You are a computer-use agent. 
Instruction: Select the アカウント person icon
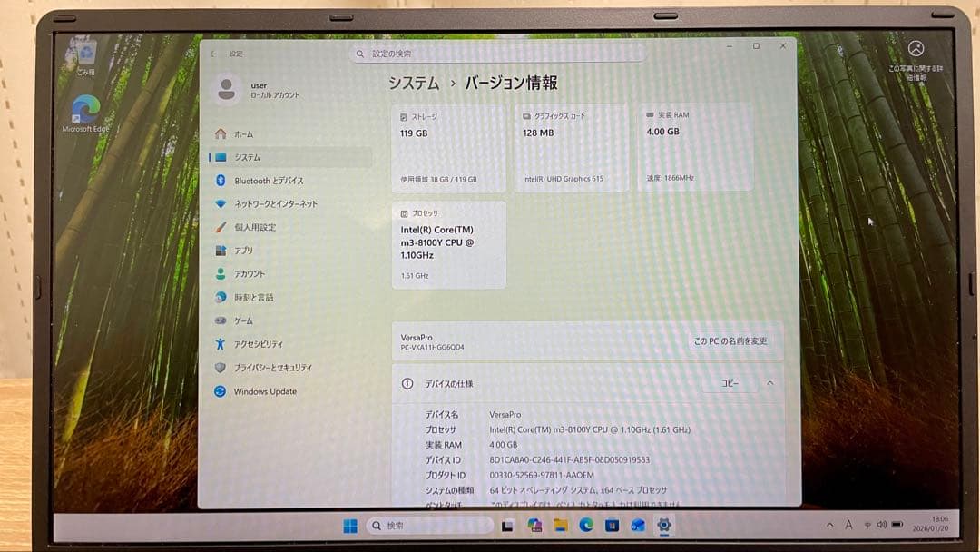click(x=219, y=273)
